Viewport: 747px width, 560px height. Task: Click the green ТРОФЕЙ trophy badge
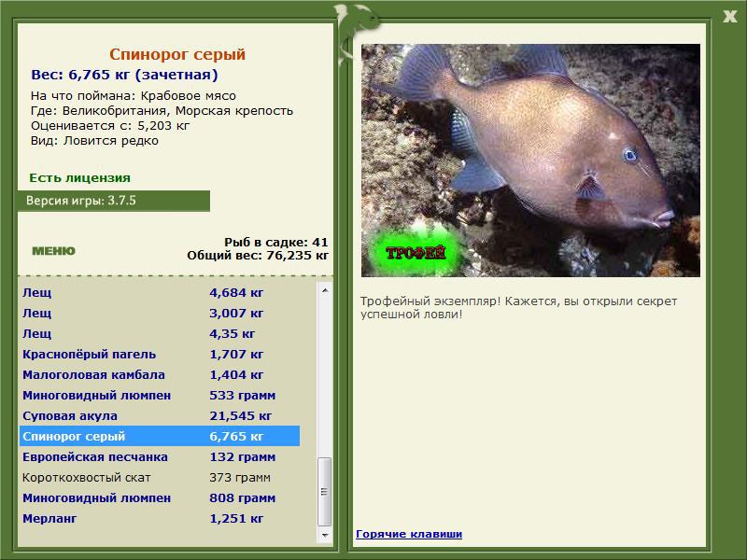coord(416,252)
